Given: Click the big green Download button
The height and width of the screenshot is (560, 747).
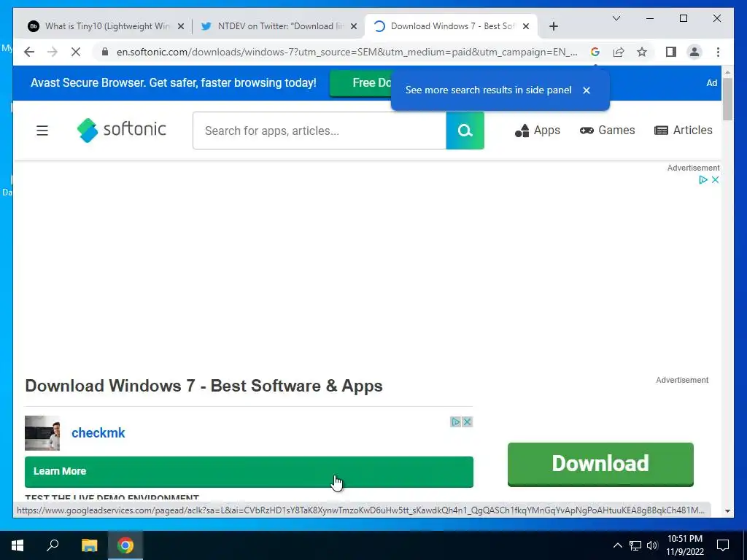Looking at the screenshot, I should click(600, 464).
